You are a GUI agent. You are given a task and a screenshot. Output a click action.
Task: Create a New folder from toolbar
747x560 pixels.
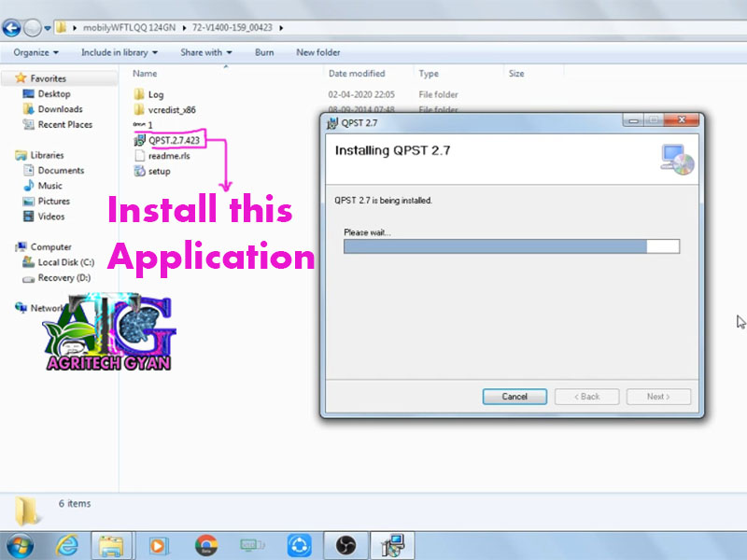[317, 52]
